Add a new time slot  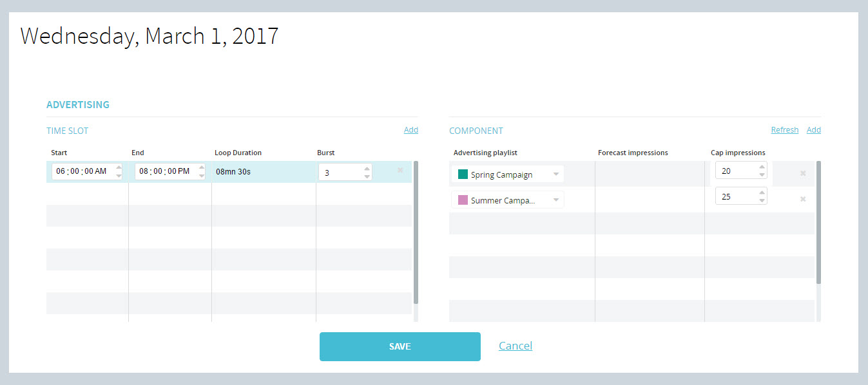(410, 130)
